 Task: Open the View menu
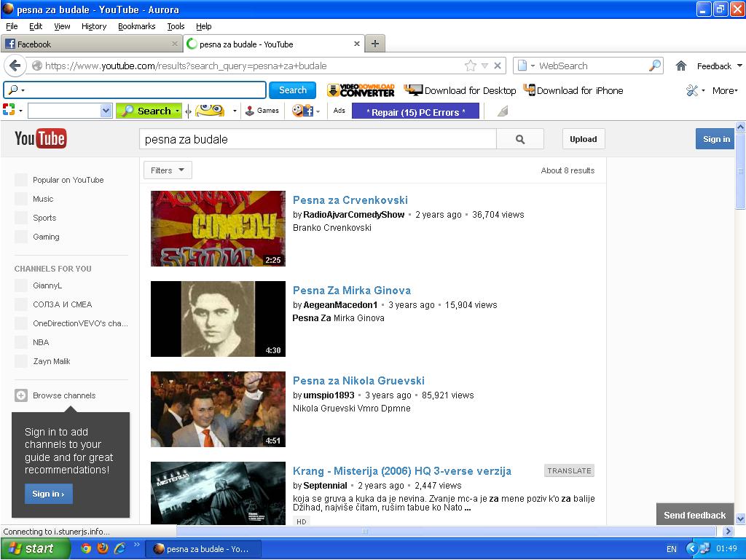coord(62,26)
